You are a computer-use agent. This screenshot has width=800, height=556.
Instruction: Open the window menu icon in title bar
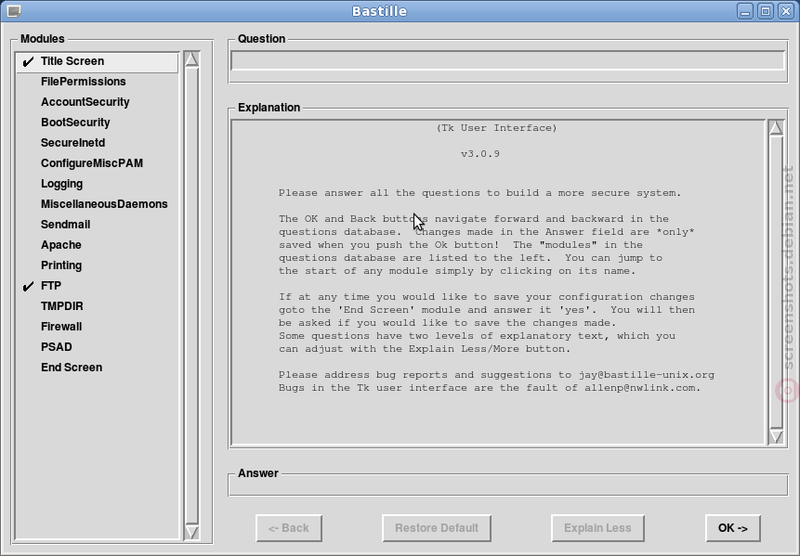point(14,11)
